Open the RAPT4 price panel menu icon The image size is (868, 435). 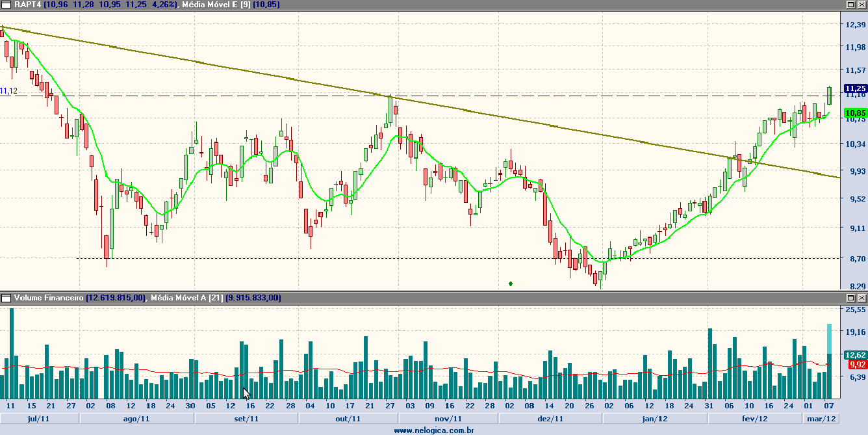6,4
